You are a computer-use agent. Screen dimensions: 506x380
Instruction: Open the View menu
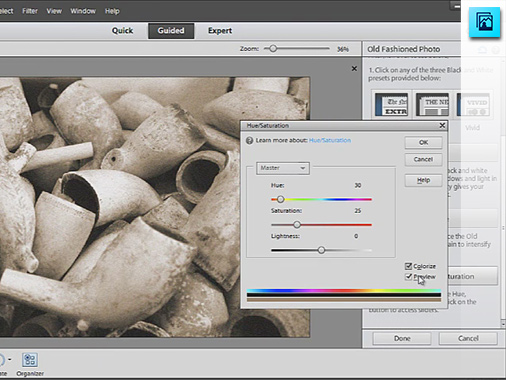click(54, 11)
